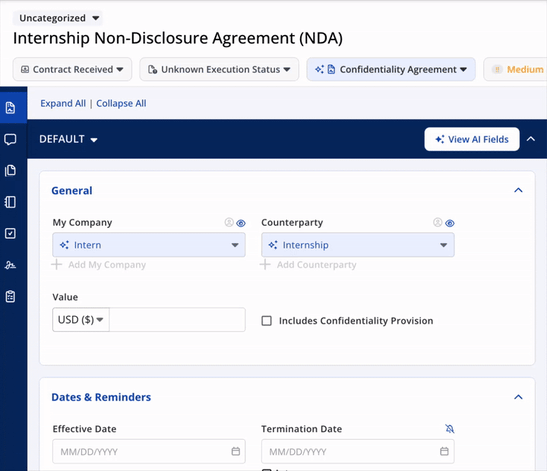Toggle the eye icon for My Company
Image resolution: width=547 pixels, height=471 pixels.
pyautogui.click(x=241, y=223)
